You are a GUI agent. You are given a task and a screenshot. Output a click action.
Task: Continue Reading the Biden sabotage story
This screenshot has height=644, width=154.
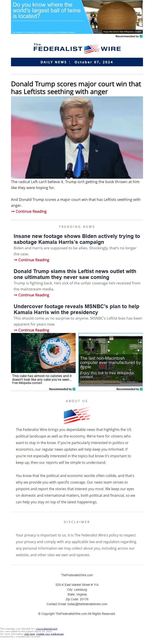pyautogui.click(x=31, y=260)
